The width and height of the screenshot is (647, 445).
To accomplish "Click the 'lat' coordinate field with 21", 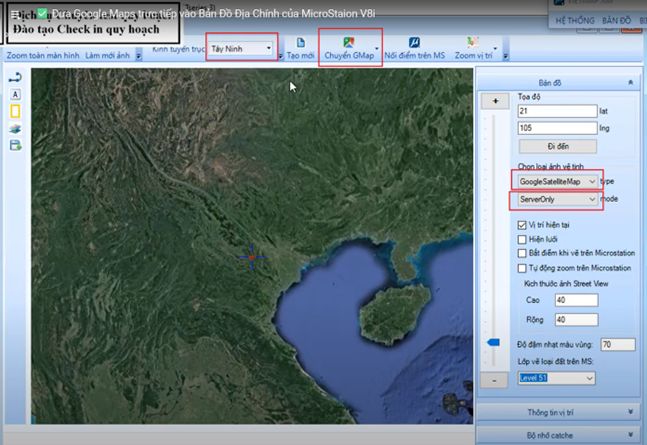I will click(x=557, y=111).
